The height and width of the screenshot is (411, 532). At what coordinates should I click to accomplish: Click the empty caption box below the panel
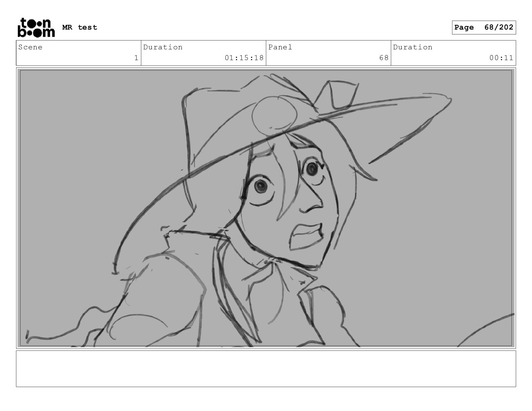click(266, 369)
